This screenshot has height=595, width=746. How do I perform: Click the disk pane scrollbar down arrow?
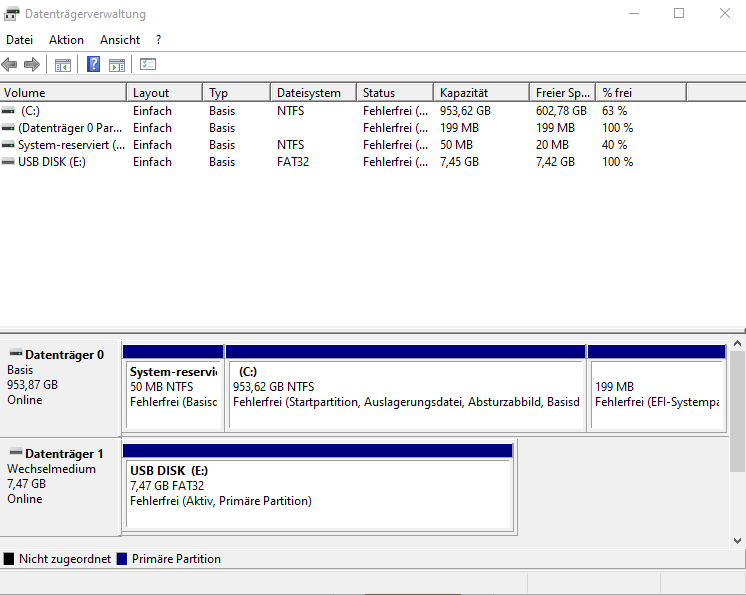737,540
